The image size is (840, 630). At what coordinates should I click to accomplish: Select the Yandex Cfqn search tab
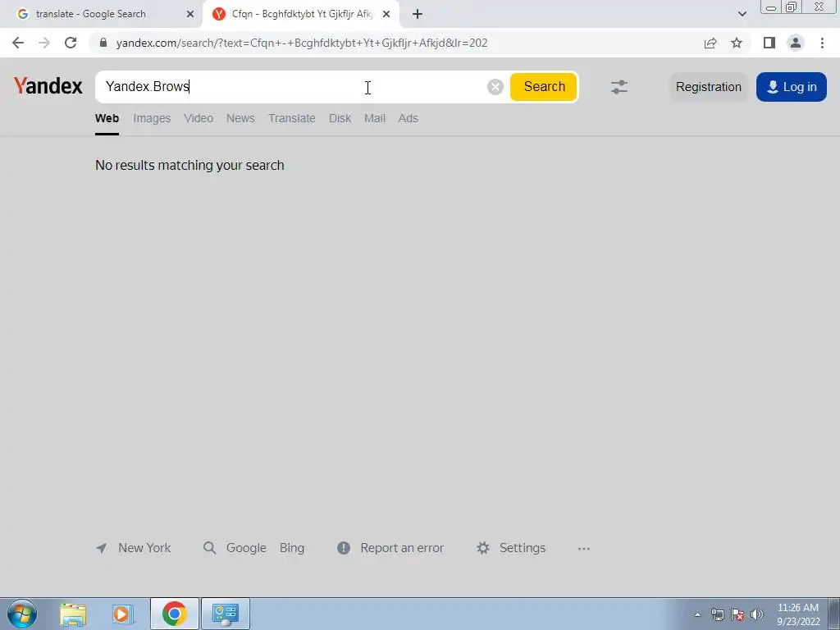[301, 14]
